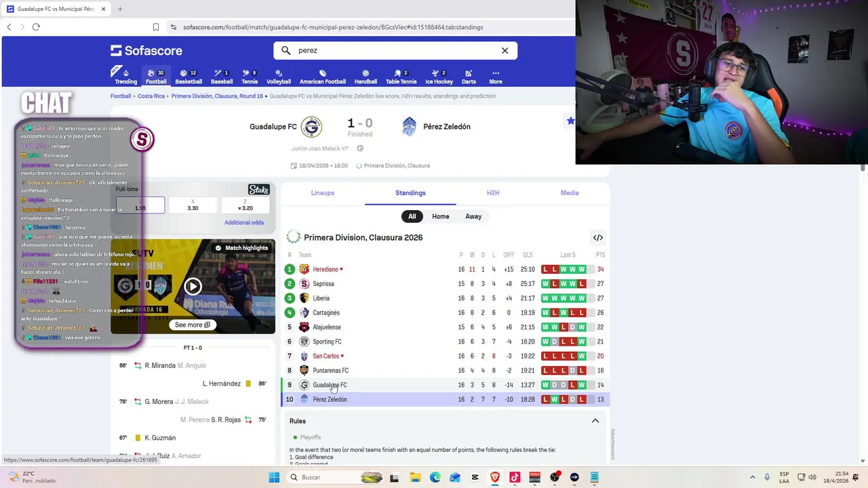Screen dimensions: 868x488
Task: Open Pérez Zeledón row in standings
Action: tap(446, 399)
